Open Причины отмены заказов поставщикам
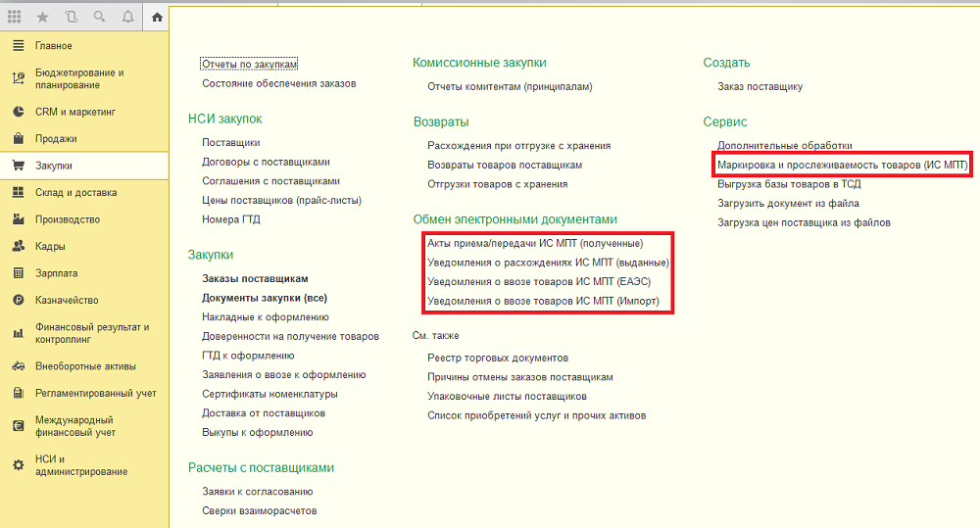 pyautogui.click(x=520, y=377)
